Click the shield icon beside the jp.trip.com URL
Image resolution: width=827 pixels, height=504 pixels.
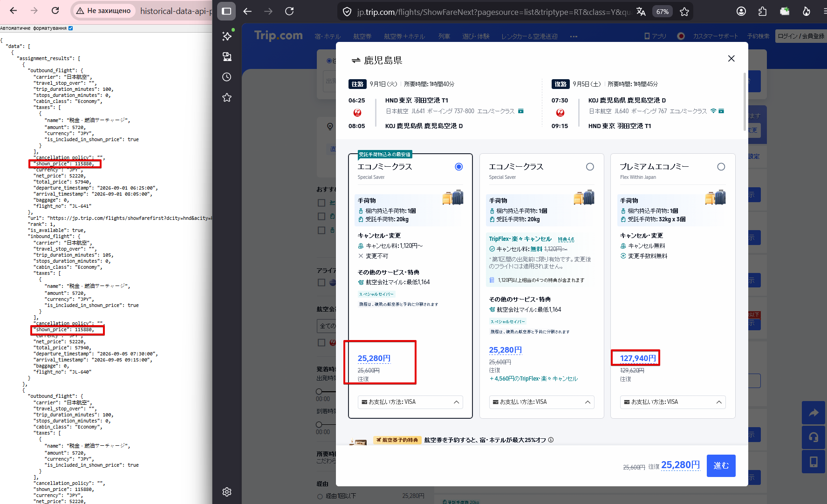click(347, 12)
